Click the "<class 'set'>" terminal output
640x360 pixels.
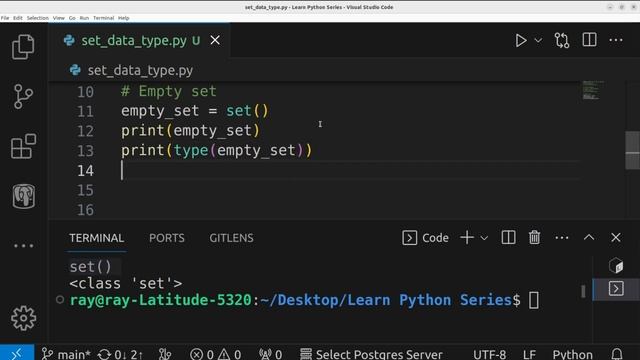(x=126, y=283)
